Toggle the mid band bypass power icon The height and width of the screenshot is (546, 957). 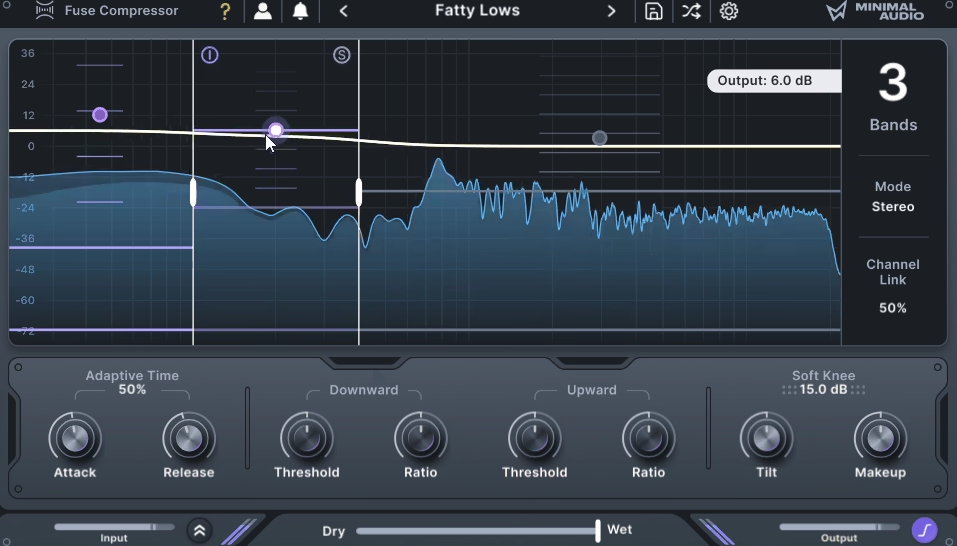click(209, 56)
